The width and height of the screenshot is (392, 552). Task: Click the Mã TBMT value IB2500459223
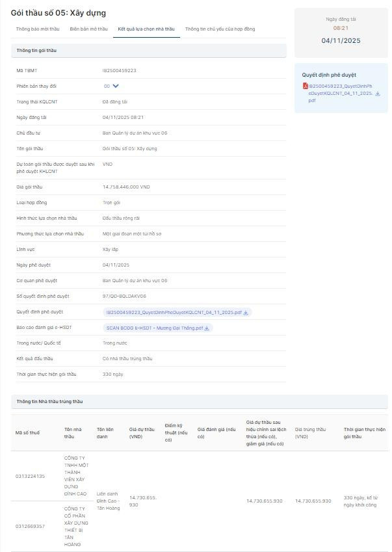tap(120, 70)
